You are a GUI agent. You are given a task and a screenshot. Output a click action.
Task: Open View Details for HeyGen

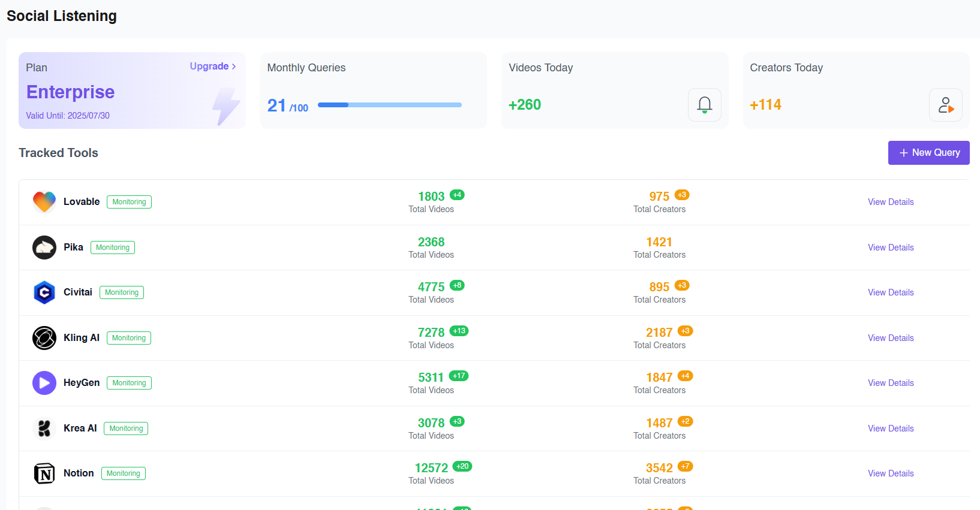(891, 383)
